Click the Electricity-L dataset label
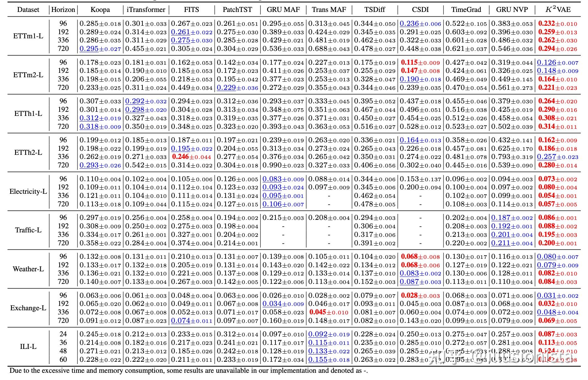 [28, 191]
